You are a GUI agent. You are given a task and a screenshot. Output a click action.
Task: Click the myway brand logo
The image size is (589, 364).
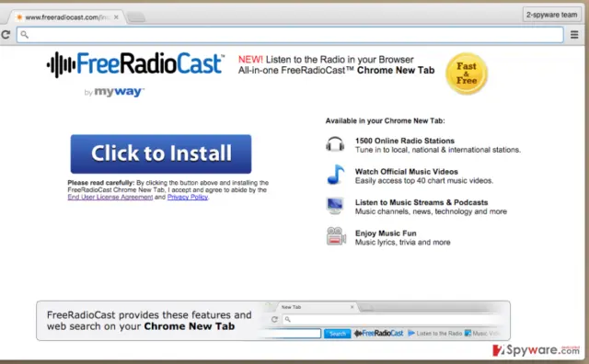(114, 92)
